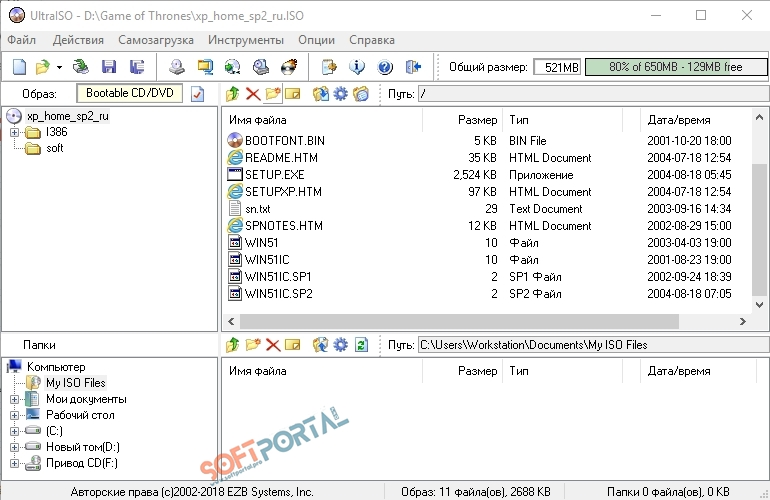Click the gear icon in local pane toolbar

340,345
